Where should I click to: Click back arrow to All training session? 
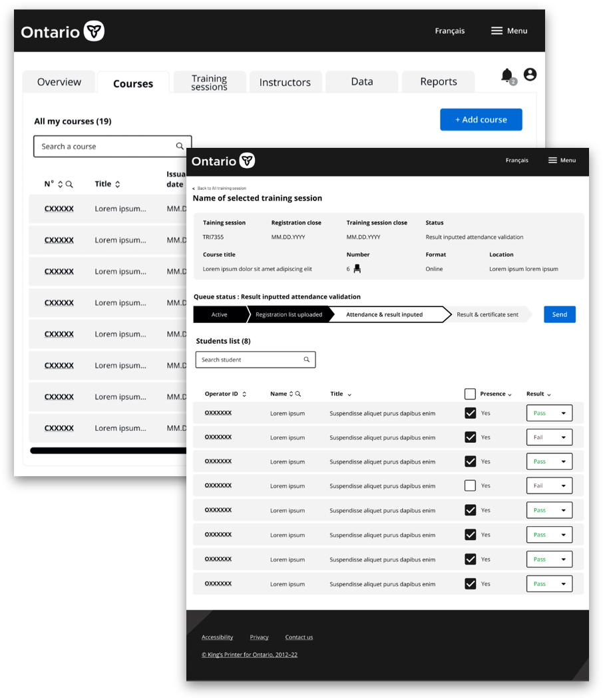pos(194,188)
